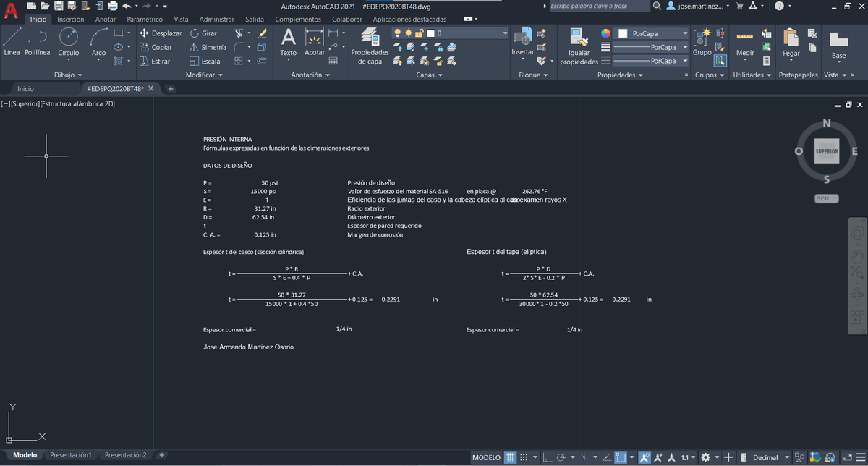Add a new layout with plus button

[x=162, y=455]
